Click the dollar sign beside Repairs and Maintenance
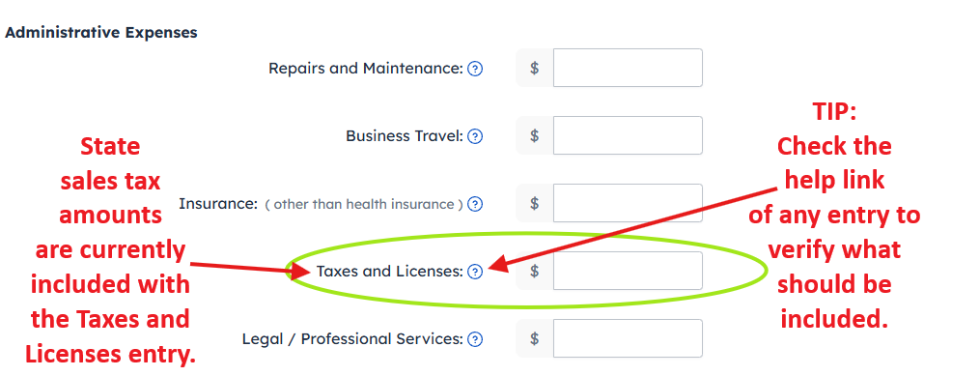The width and height of the screenshot is (980, 376). [534, 68]
